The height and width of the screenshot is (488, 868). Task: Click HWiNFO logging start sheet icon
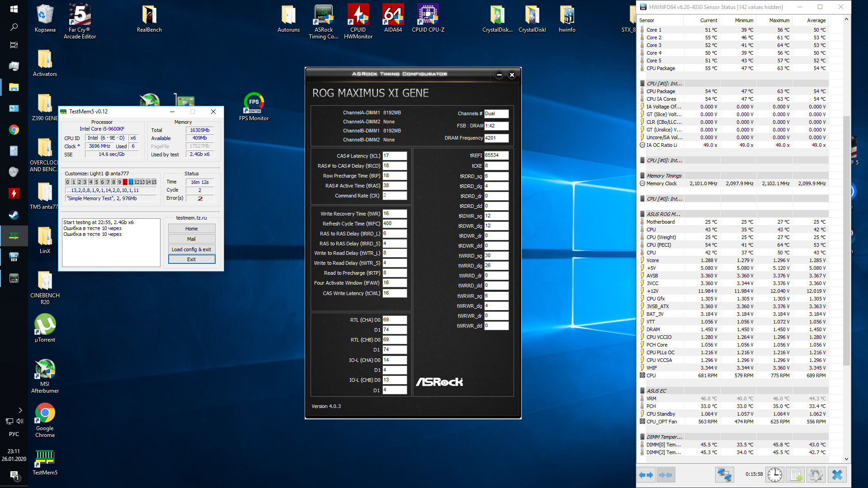pyautogui.click(x=796, y=475)
